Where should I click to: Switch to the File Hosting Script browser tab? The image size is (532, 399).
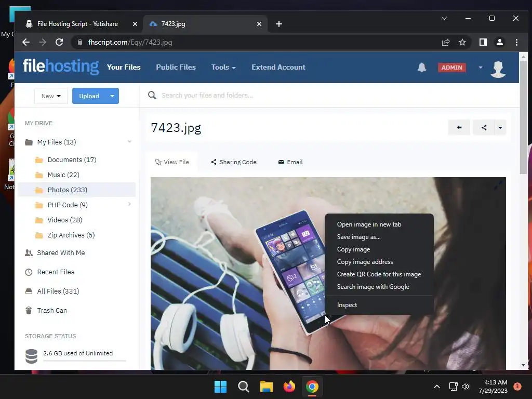tap(77, 24)
